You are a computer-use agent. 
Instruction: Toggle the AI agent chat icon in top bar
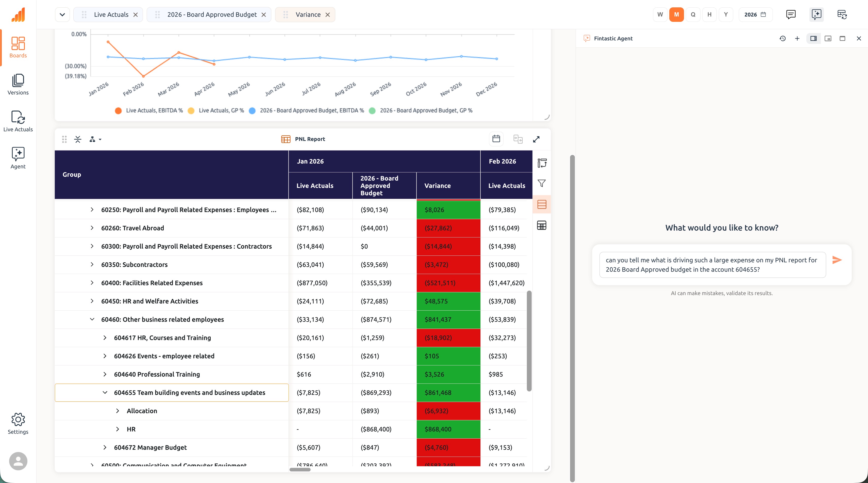click(816, 14)
